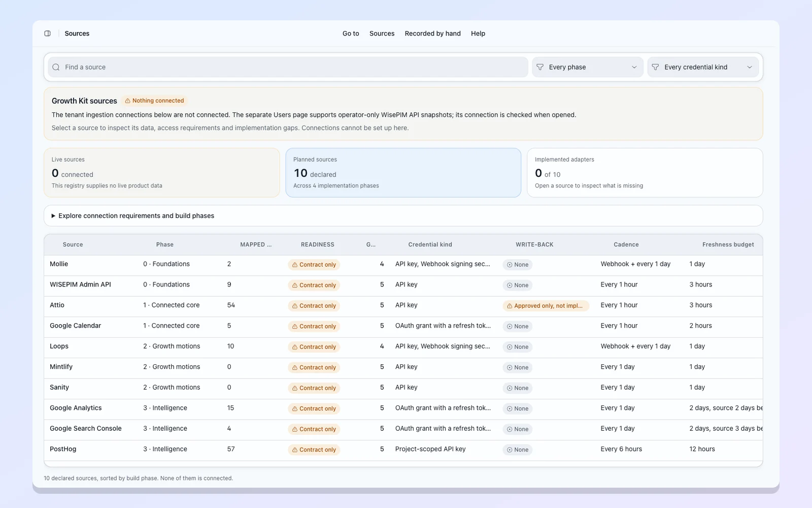The height and width of the screenshot is (508, 812).
Task: Click 2 hours freshness for Google Calendar
Action: tap(700, 326)
